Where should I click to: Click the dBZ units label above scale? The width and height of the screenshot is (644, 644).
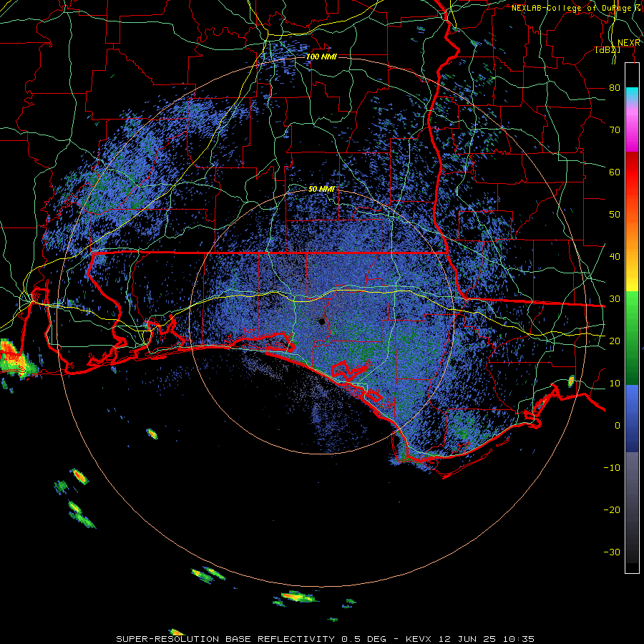pyautogui.click(x=608, y=50)
